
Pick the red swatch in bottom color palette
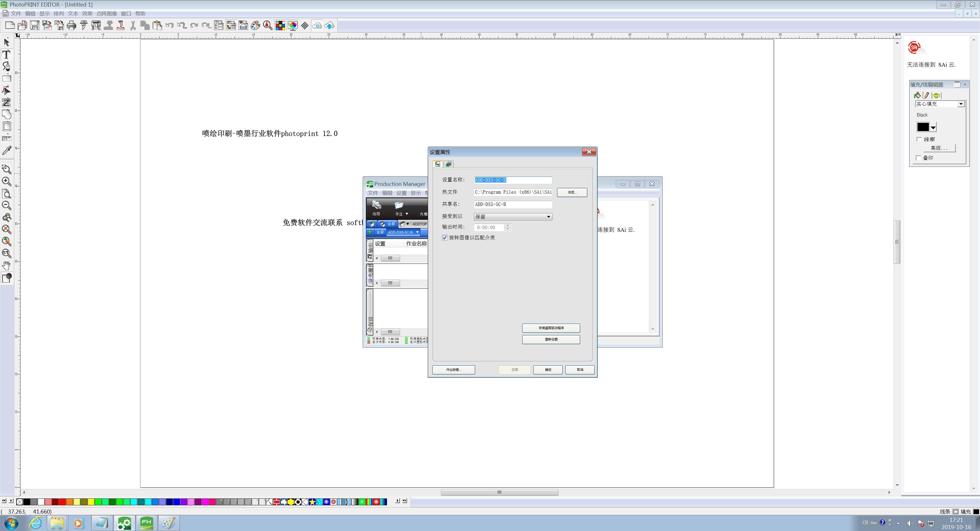pyautogui.click(x=62, y=502)
